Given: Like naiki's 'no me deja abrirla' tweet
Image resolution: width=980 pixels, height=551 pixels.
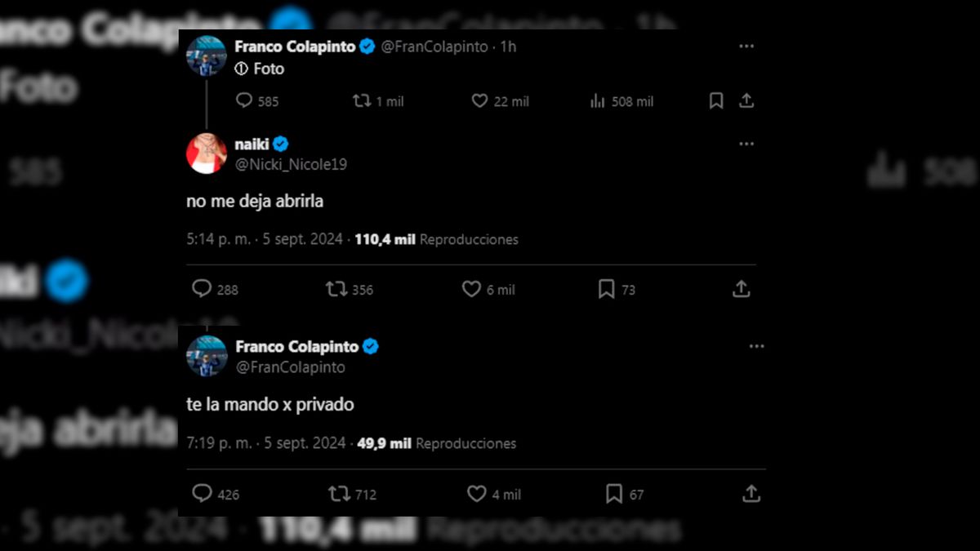Looking at the screenshot, I should (471, 289).
